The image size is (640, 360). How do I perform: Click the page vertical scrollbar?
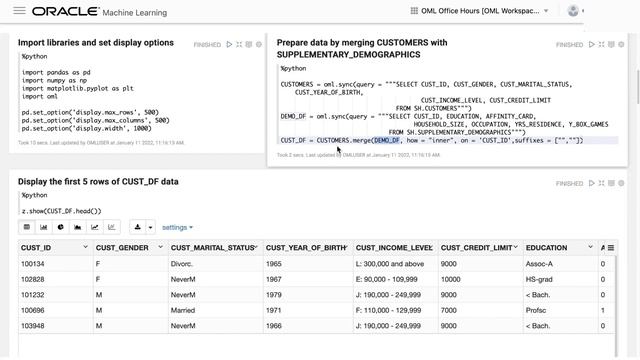click(638, 87)
